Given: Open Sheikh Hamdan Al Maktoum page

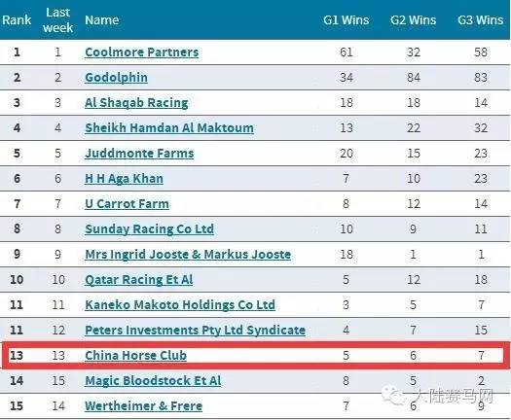Looking at the screenshot, I should pos(169,128).
